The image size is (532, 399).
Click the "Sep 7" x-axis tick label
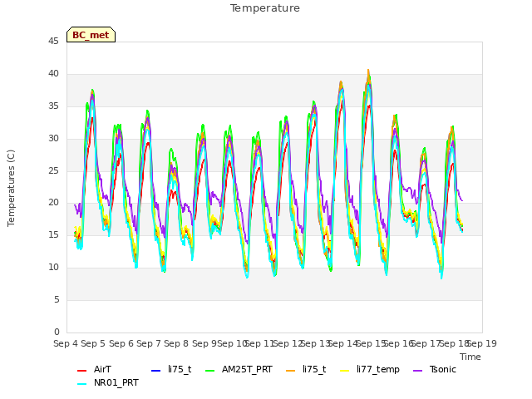[x=149, y=343]
